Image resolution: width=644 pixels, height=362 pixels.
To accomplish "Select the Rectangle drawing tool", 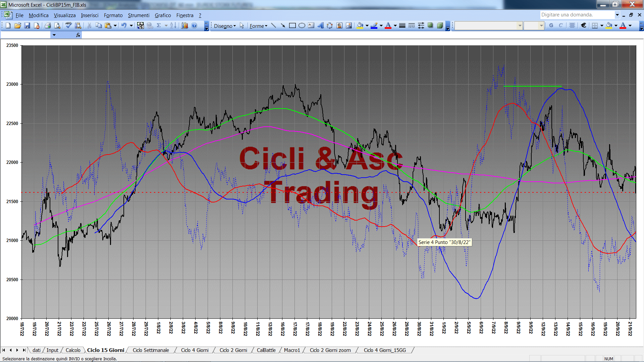I will coord(292,25).
